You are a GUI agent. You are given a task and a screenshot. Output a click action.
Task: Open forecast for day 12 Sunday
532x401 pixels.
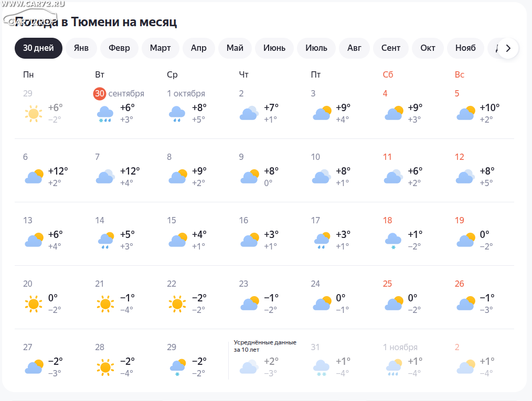pos(460,157)
